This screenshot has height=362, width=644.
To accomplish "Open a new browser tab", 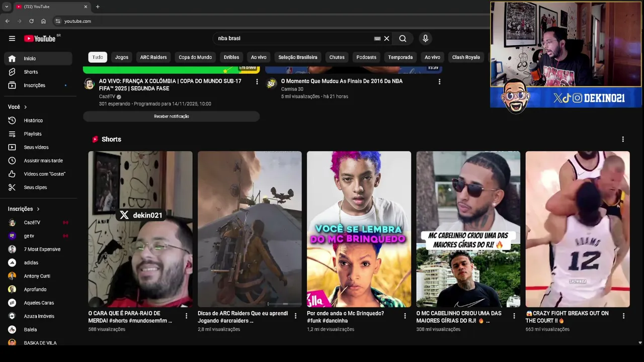I will [x=98, y=7].
